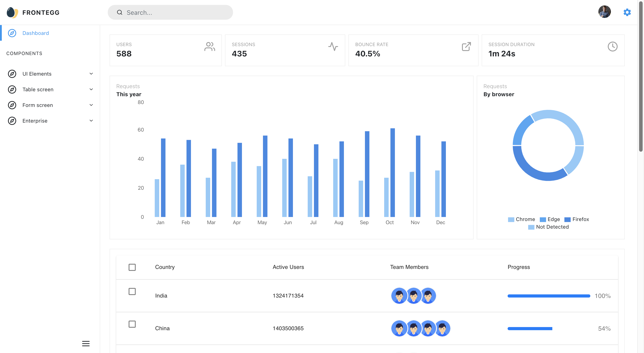
Task: Click the Users card people icon
Action: pos(210,47)
